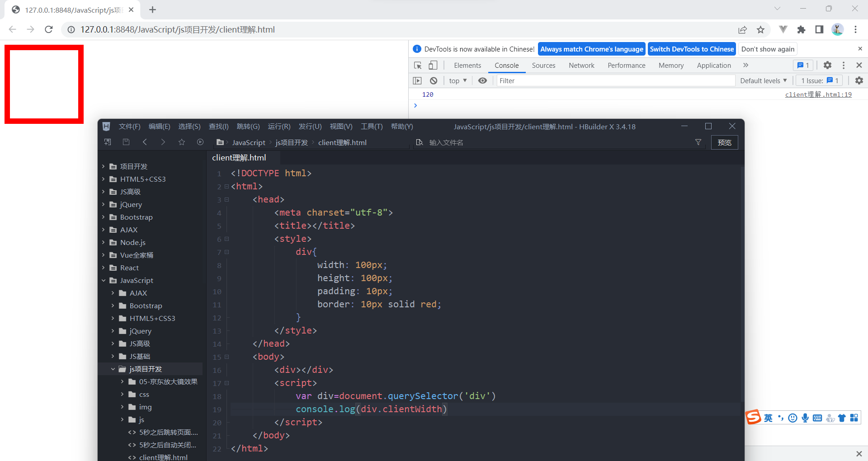Click the Sogou input method S logo

(x=753, y=417)
